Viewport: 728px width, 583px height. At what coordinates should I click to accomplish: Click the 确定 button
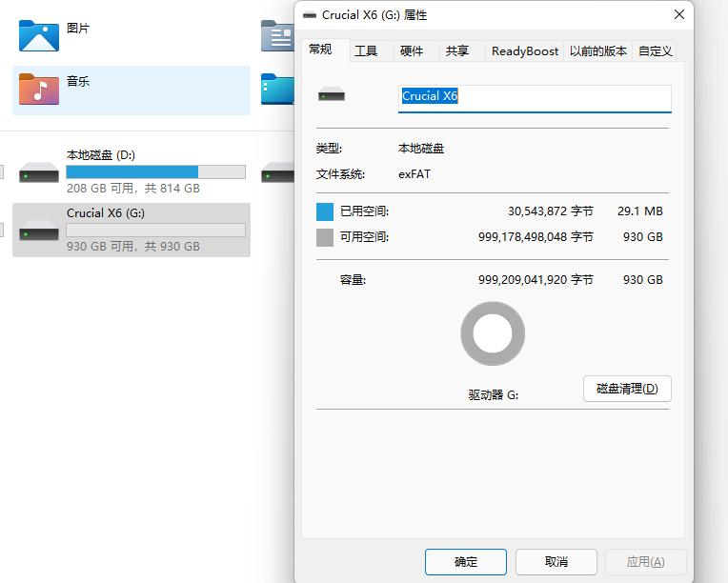[x=466, y=562]
